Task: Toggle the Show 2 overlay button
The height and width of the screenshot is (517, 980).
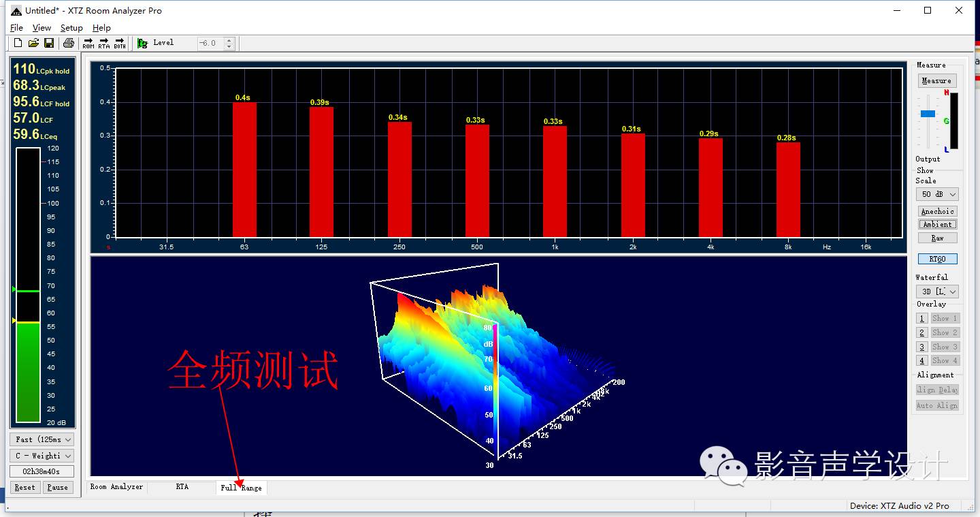Action: (945, 332)
